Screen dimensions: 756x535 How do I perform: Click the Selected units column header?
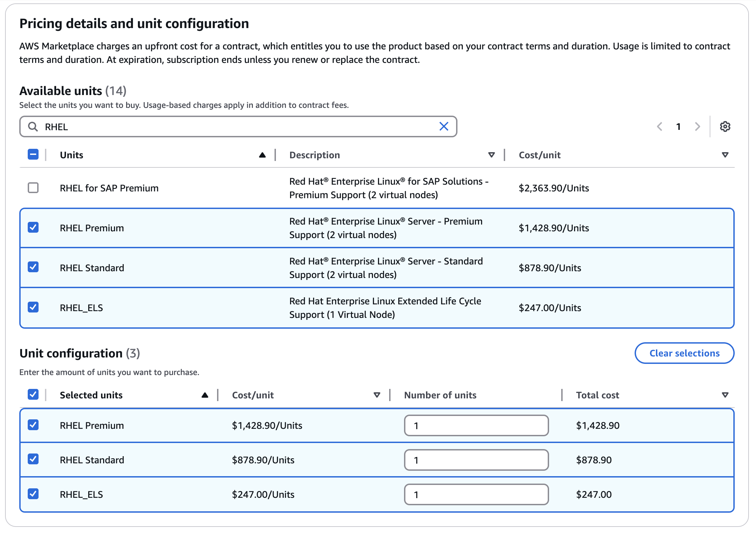pos(91,395)
